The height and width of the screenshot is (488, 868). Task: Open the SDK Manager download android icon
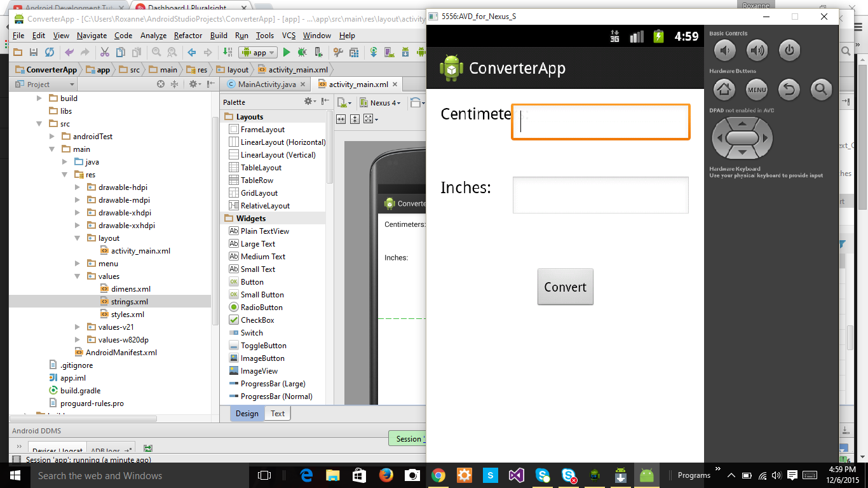click(405, 52)
